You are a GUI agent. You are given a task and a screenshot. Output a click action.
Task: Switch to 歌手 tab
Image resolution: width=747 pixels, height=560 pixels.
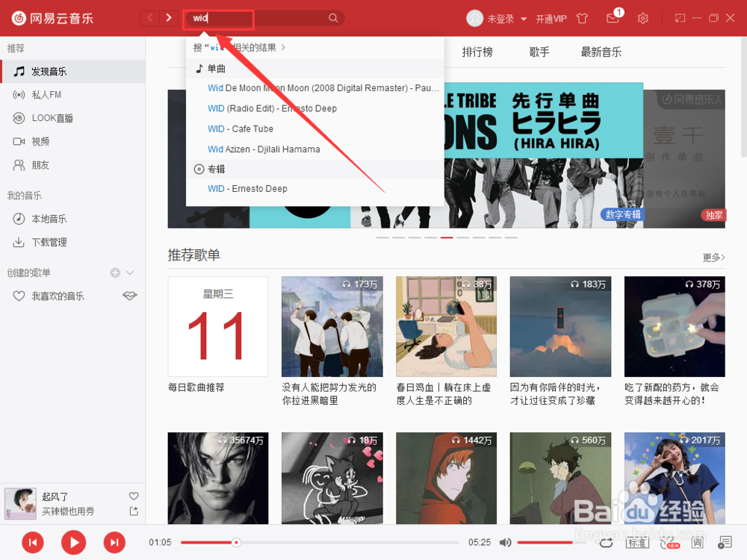(x=539, y=52)
